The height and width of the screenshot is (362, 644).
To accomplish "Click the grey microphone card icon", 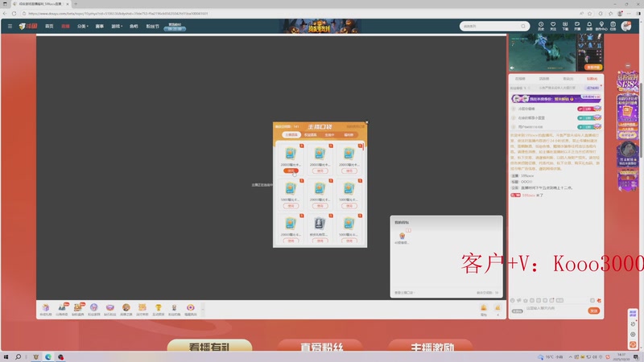I will point(320,224).
